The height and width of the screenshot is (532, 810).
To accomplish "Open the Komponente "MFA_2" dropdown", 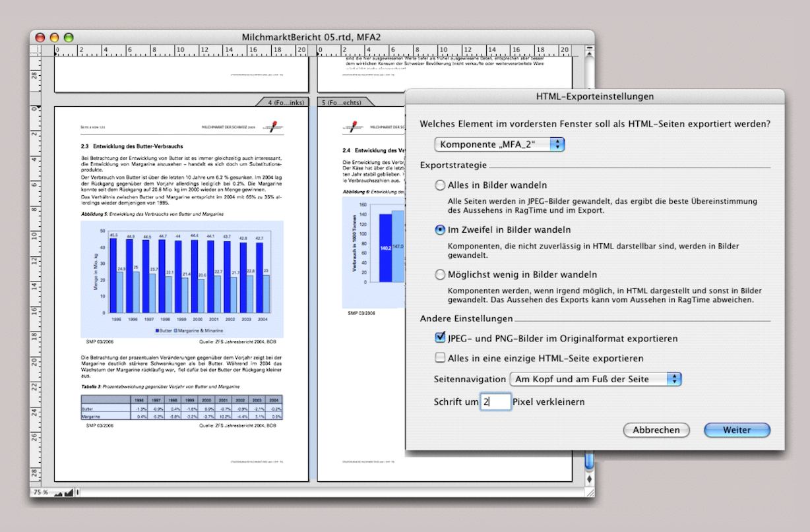I will coord(499,144).
